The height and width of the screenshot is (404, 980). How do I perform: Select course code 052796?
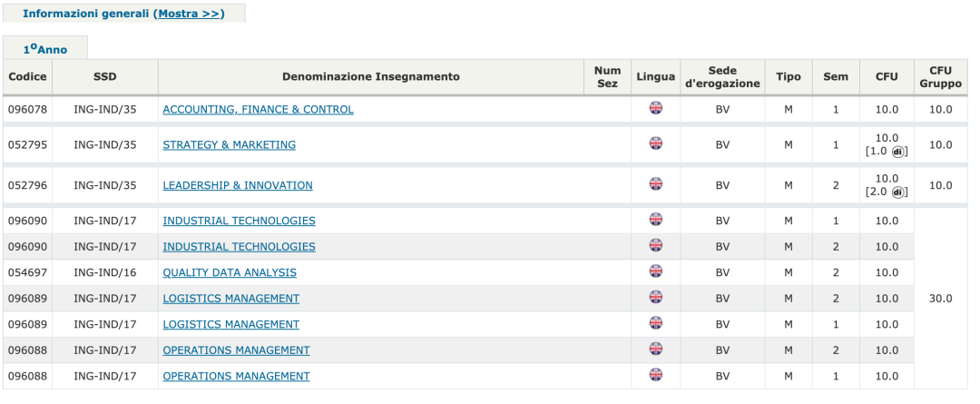27,186
